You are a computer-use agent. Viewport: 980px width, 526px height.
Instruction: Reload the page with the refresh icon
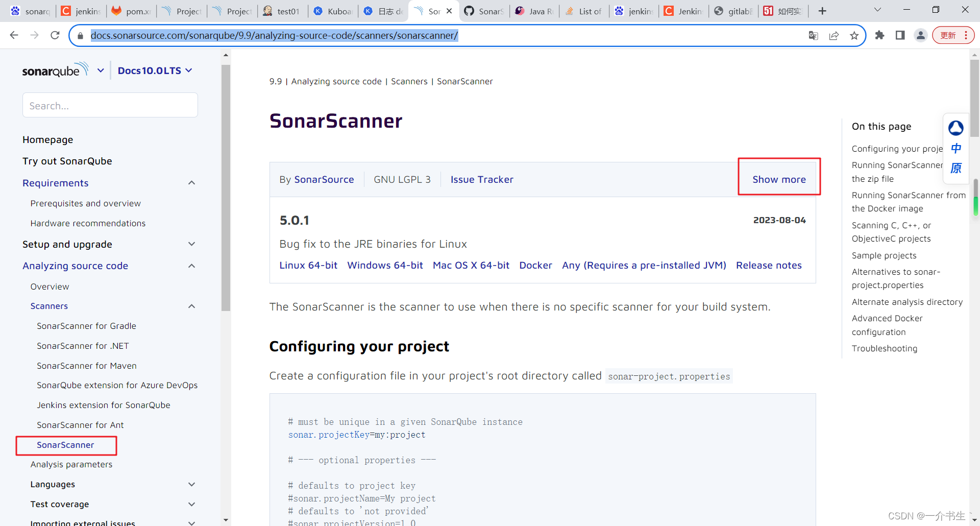coord(55,35)
